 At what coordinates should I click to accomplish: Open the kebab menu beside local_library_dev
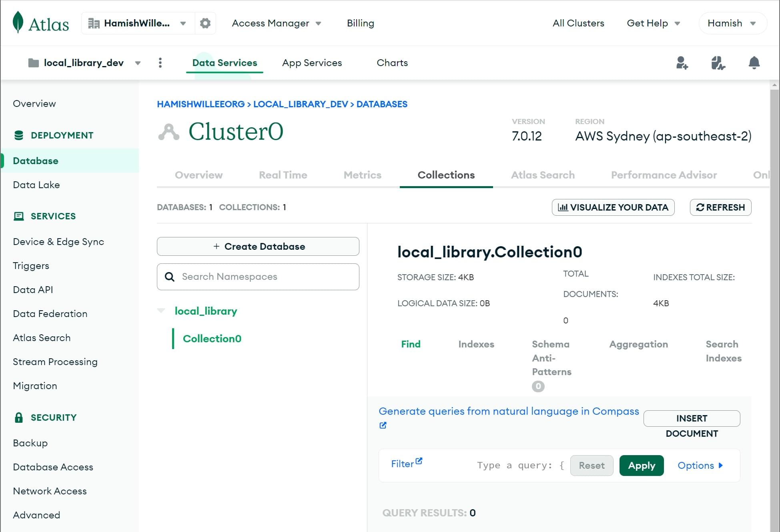pos(160,63)
